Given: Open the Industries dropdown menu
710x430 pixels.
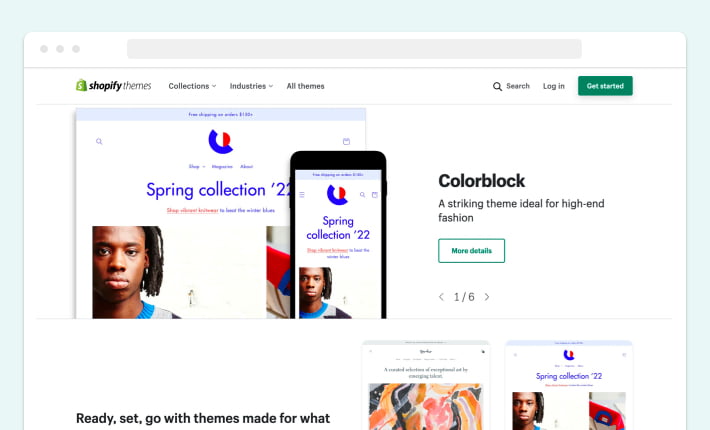Looking at the screenshot, I should pos(251,86).
